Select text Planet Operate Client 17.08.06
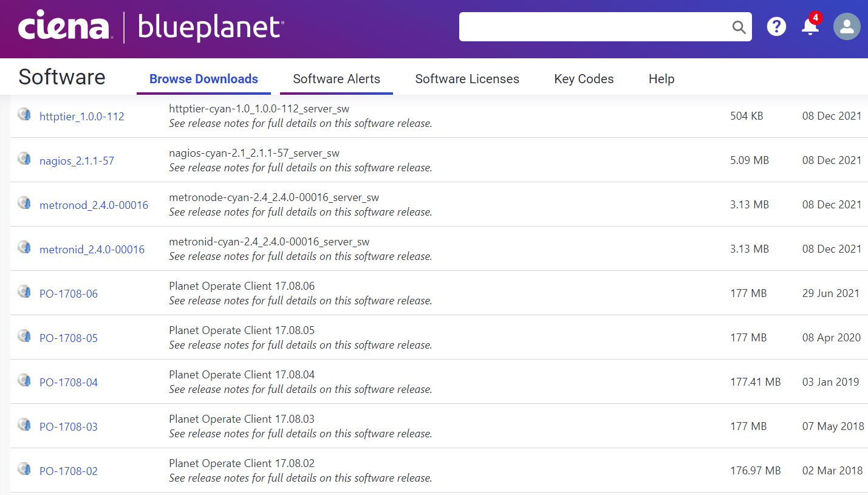Viewport: 868px width, 495px height. pos(242,286)
